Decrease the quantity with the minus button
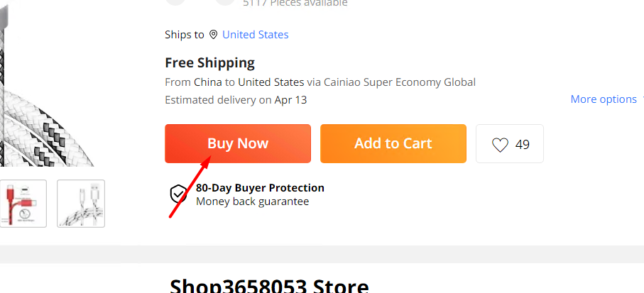This screenshot has height=293, width=644. click(175, 1)
